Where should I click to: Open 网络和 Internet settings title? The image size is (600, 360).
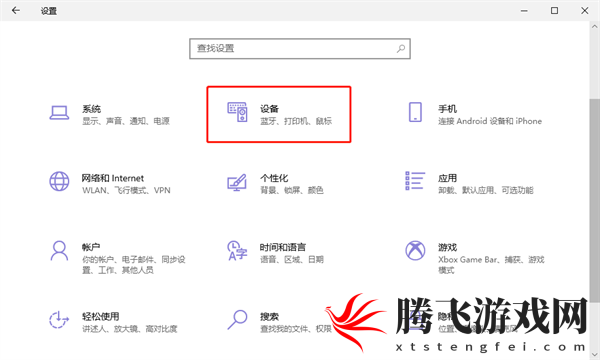113,178
